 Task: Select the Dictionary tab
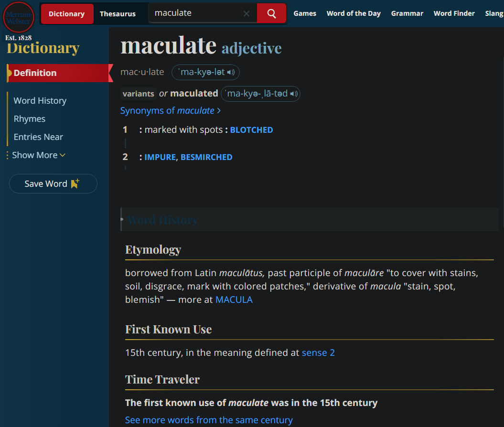66,14
